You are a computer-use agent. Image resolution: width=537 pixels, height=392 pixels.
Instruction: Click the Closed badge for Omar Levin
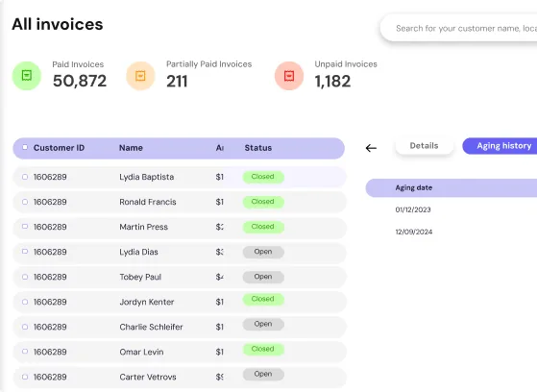click(x=263, y=349)
